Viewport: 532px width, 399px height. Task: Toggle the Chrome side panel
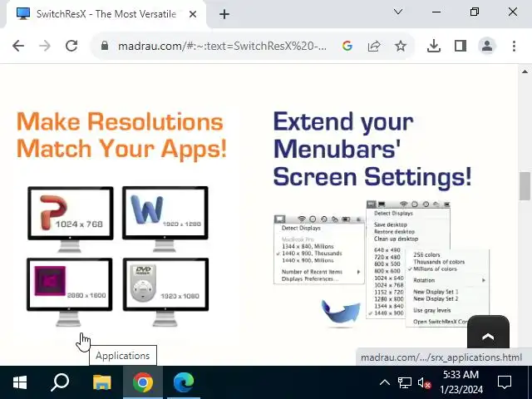(461, 46)
